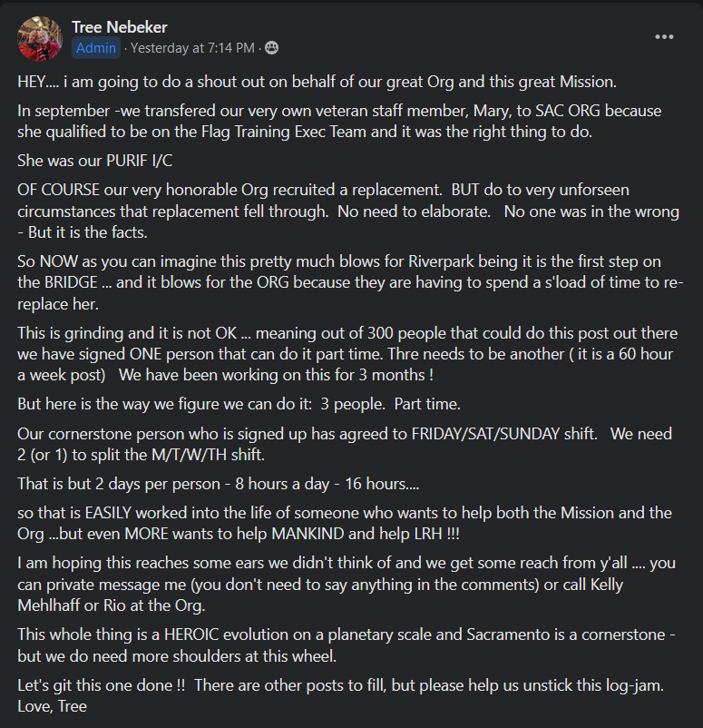The height and width of the screenshot is (728, 703).
Task: Click the 'She was our PURIF I/C' line
Action: click(93, 161)
